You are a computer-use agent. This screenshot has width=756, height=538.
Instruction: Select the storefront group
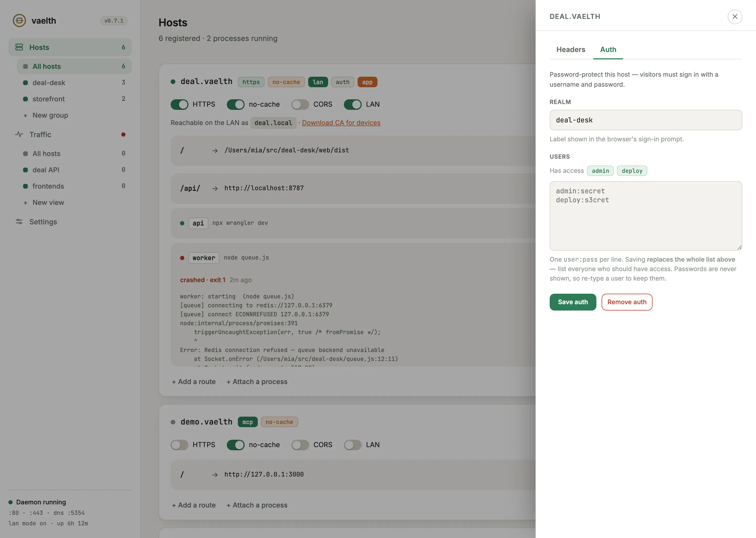coord(74,99)
